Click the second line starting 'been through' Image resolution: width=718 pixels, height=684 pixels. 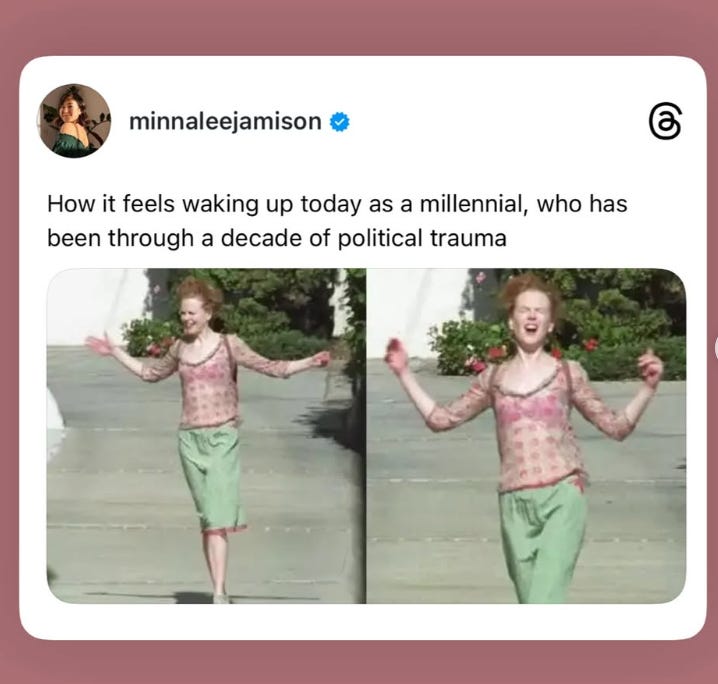[x=277, y=239]
